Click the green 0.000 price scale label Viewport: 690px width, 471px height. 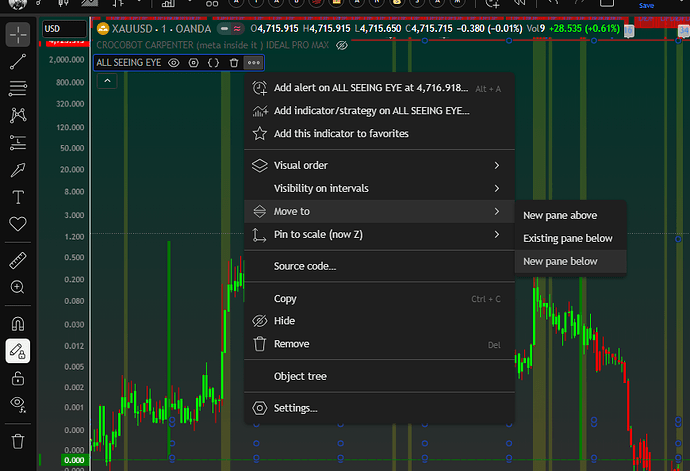click(x=74, y=460)
